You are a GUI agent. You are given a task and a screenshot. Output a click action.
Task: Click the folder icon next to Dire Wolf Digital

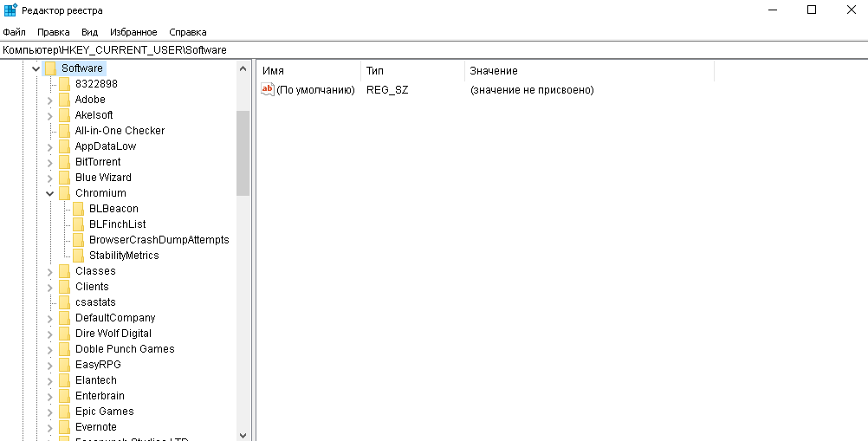[65, 334]
